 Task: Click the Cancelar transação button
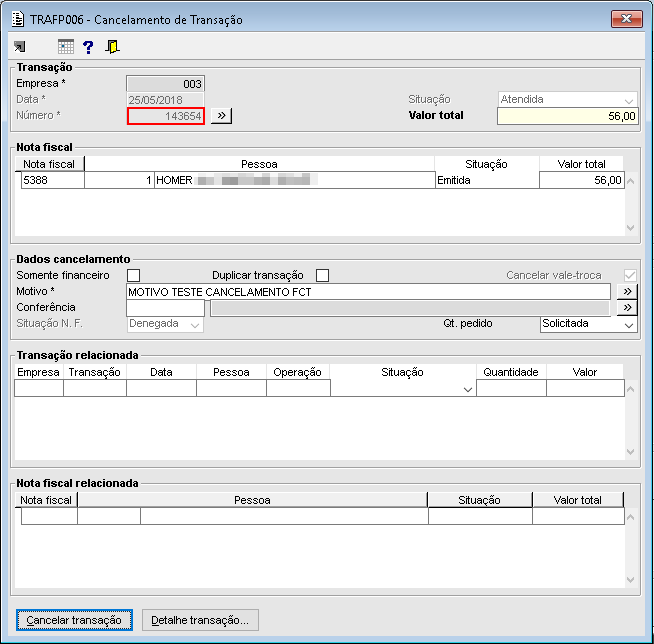[74, 620]
